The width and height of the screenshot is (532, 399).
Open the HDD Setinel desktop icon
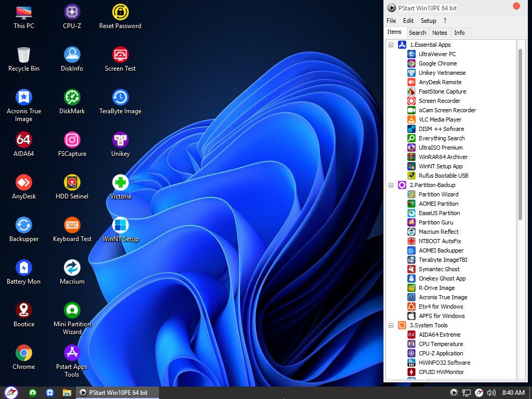pos(72,187)
